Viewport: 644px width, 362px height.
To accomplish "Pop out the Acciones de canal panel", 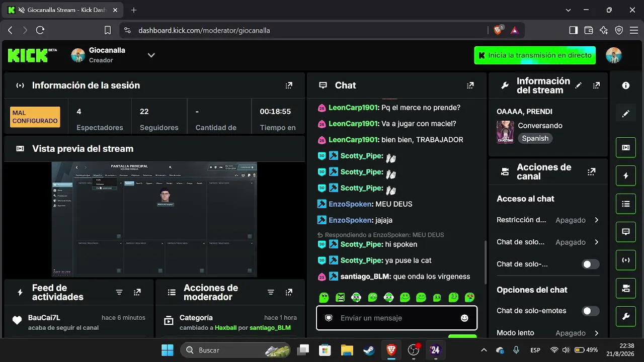I will (x=592, y=172).
